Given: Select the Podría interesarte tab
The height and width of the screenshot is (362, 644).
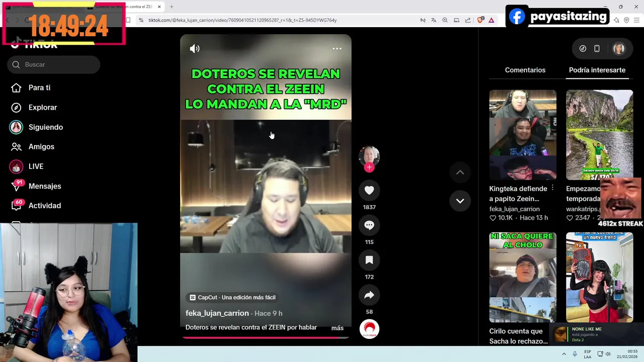Looking at the screenshot, I should (597, 70).
